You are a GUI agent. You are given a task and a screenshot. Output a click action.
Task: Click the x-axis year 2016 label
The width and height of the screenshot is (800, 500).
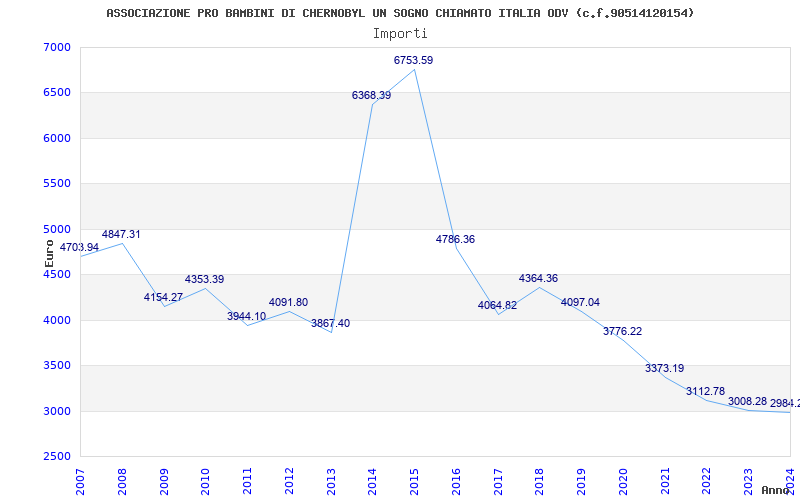456,481
